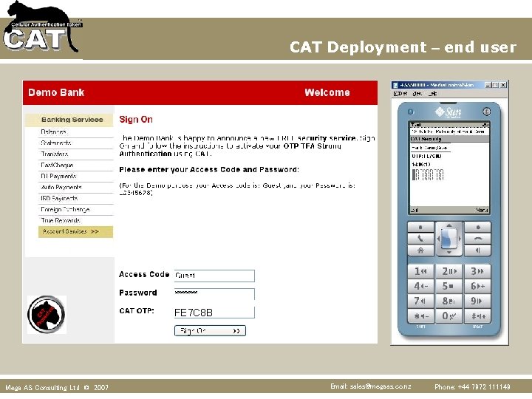Click the phone left soft key button
The height and width of the screenshot is (399, 532).
pos(420,227)
